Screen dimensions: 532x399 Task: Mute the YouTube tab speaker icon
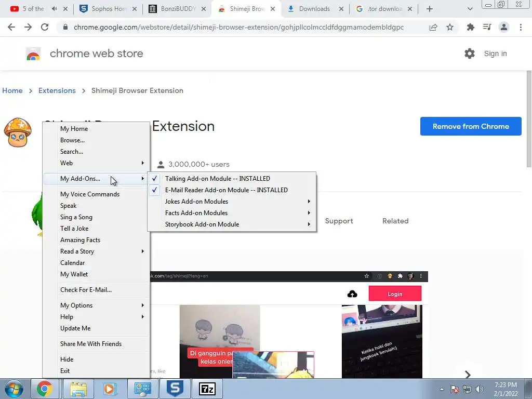point(54,9)
